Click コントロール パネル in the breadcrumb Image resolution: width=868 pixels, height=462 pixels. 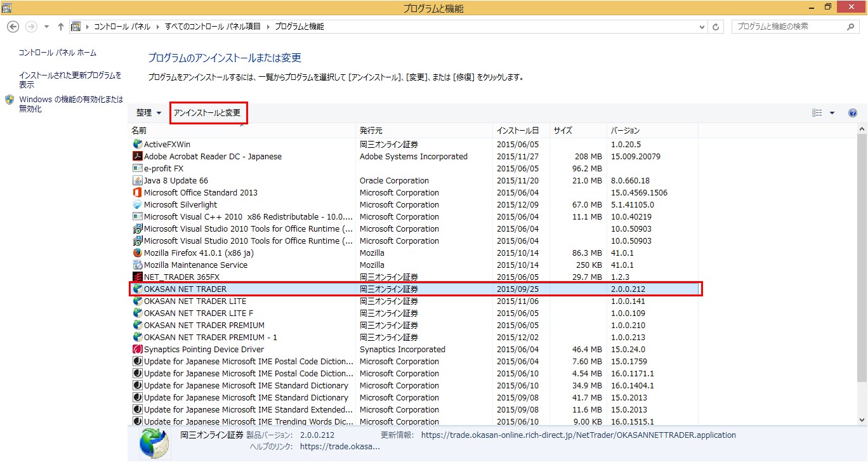[x=122, y=27]
